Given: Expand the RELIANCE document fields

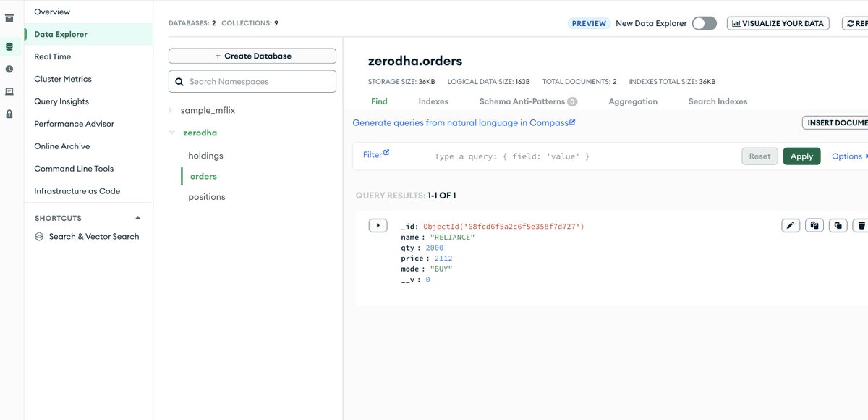Looking at the screenshot, I should coord(378,225).
